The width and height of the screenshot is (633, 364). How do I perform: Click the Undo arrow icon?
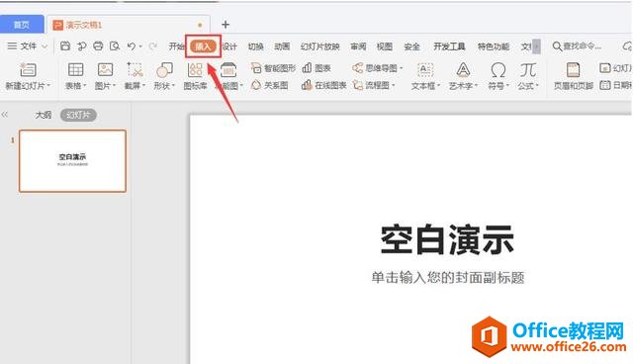pos(132,46)
